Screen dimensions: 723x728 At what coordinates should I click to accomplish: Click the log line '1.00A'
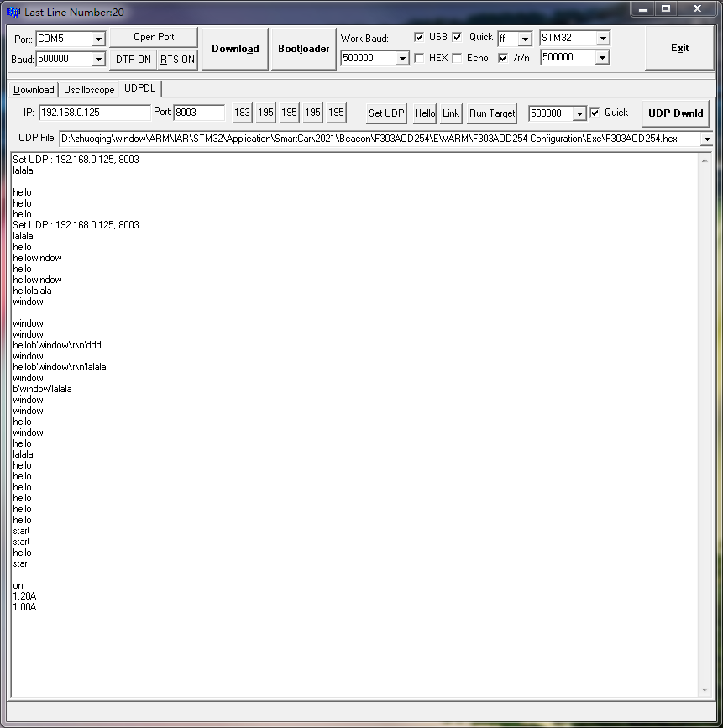point(24,607)
